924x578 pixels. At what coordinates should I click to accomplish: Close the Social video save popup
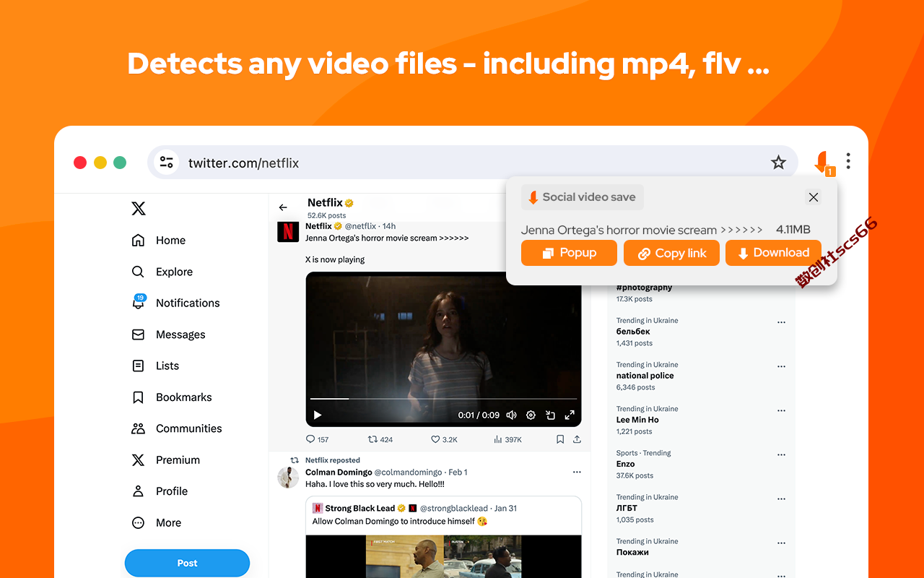coord(814,197)
